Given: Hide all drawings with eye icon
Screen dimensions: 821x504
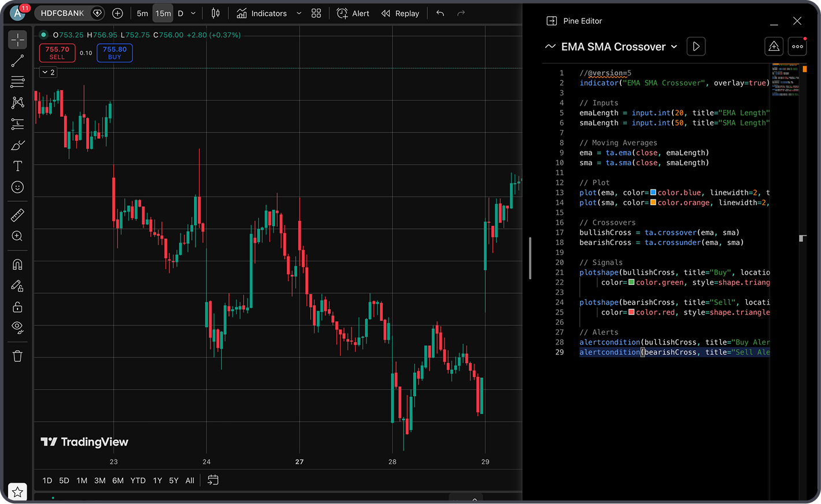Looking at the screenshot, I should pyautogui.click(x=18, y=328).
